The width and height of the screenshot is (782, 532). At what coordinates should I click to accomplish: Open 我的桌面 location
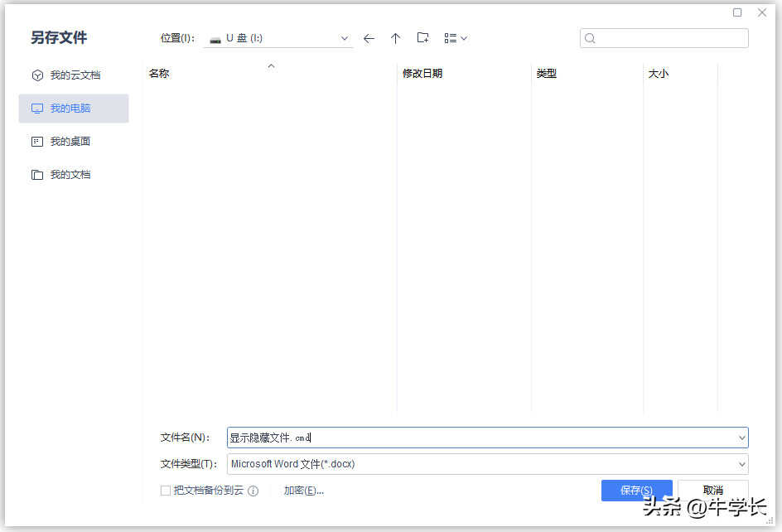click(73, 142)
